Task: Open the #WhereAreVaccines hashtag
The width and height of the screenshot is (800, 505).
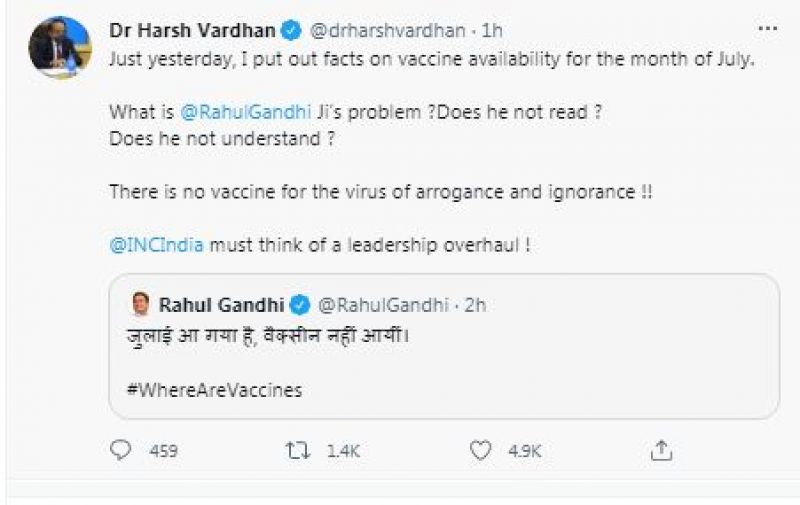Action: pos(214,390)
